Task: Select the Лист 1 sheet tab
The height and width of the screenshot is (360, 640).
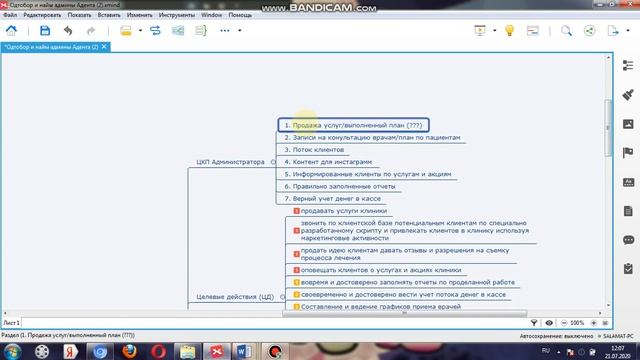Action: tap(11, 323)
